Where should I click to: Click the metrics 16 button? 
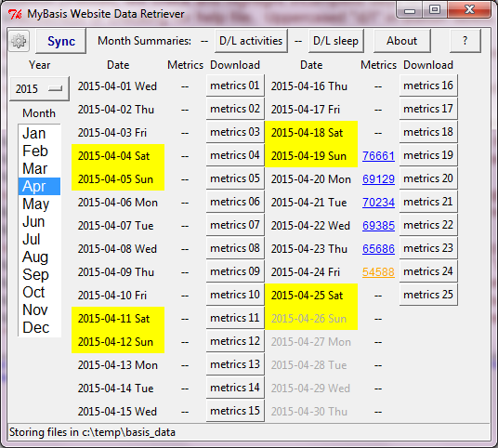coord(428,86)
